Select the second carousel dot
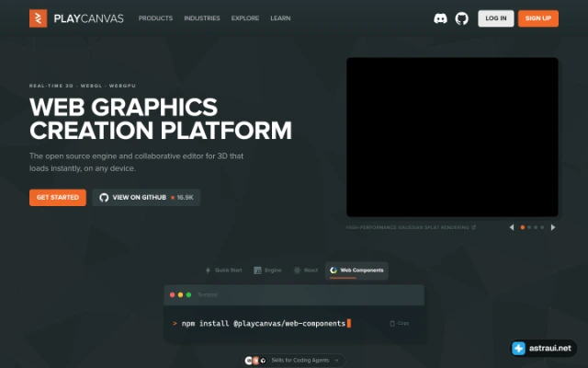This screenshot has height=368, width=588. click(x=529, y=227)
